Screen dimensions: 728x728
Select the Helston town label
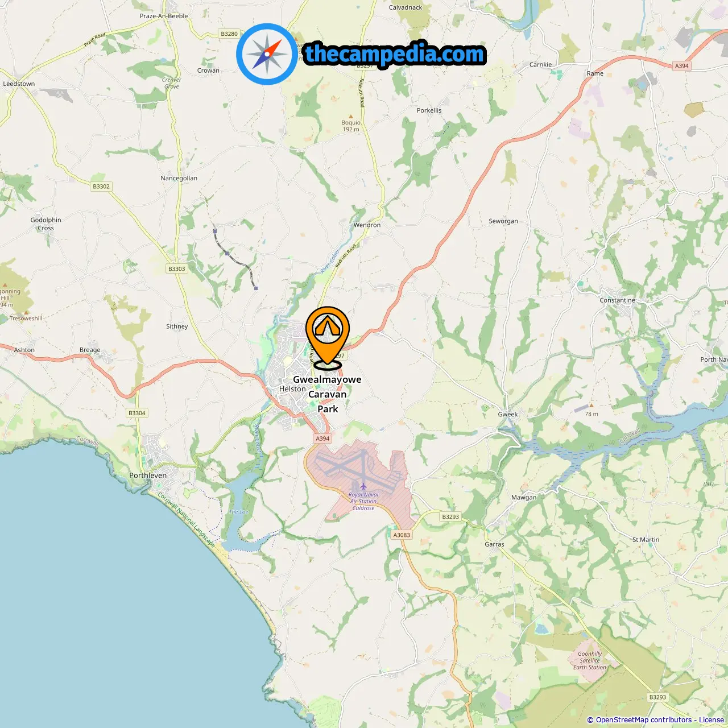292,389
